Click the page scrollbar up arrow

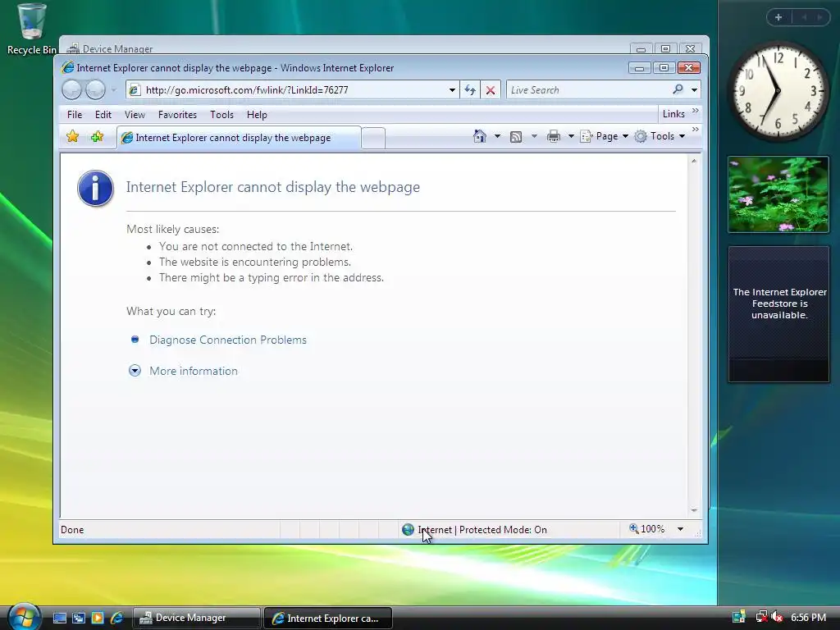[x=694, y=161]
